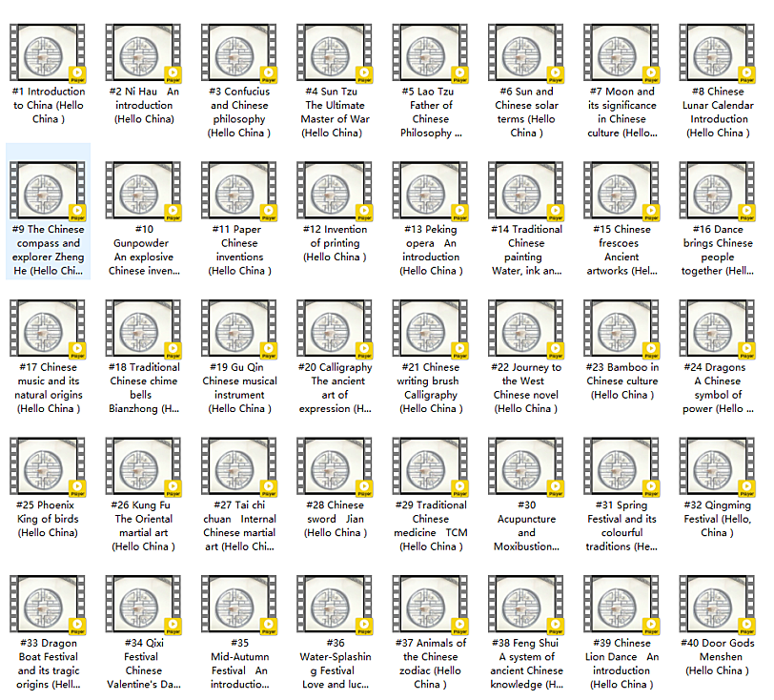Select the #22 Journey to the West thumbnail
This screenshot has height=700, width=774.
[x=525, y=329]
